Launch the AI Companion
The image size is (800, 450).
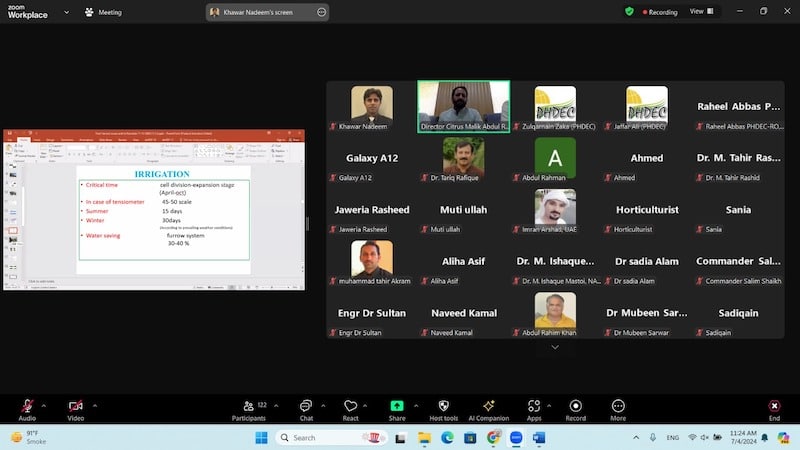tap(489, 409)
